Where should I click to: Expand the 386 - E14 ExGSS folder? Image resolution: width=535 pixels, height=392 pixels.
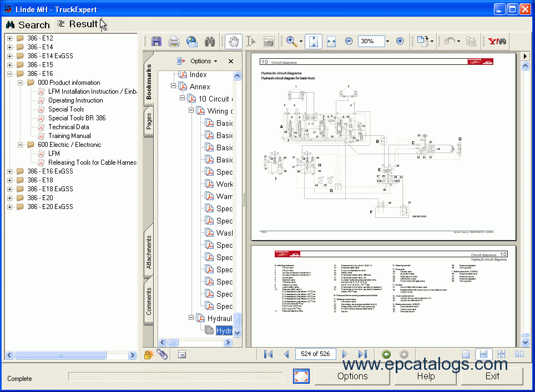(9, 56)
